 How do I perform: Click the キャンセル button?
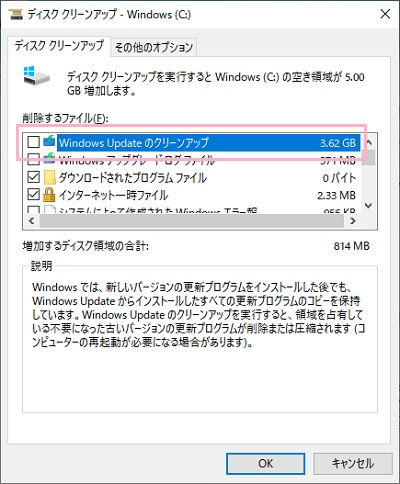[352, 463]
